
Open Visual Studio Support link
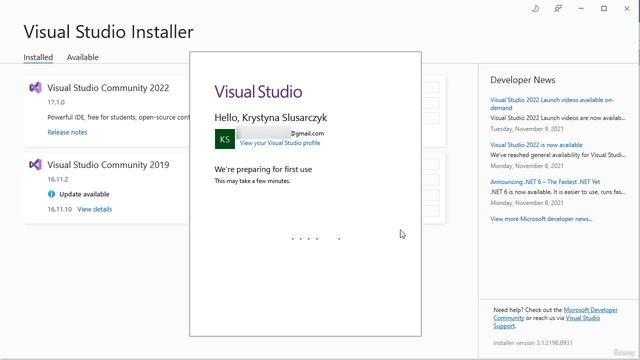[x=583, y=318]
